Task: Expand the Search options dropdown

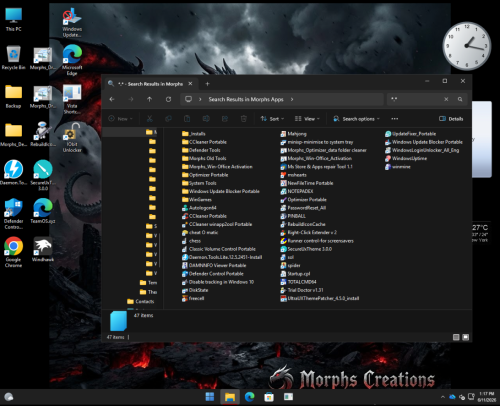Action: (356, 119)
